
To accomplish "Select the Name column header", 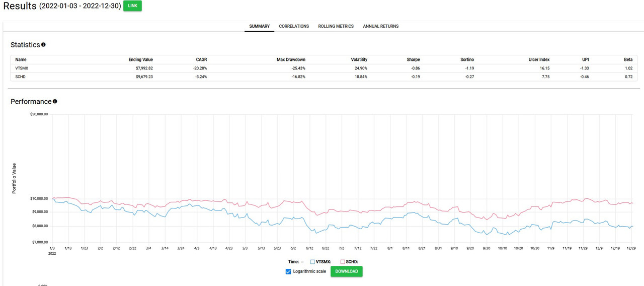I will click(x=21, y=59).
